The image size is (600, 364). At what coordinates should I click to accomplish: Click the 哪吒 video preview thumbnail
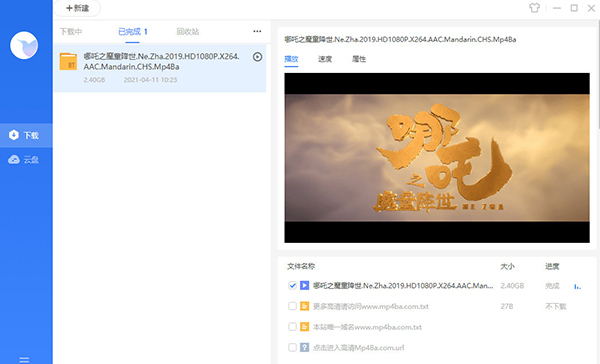coord(437,158)
